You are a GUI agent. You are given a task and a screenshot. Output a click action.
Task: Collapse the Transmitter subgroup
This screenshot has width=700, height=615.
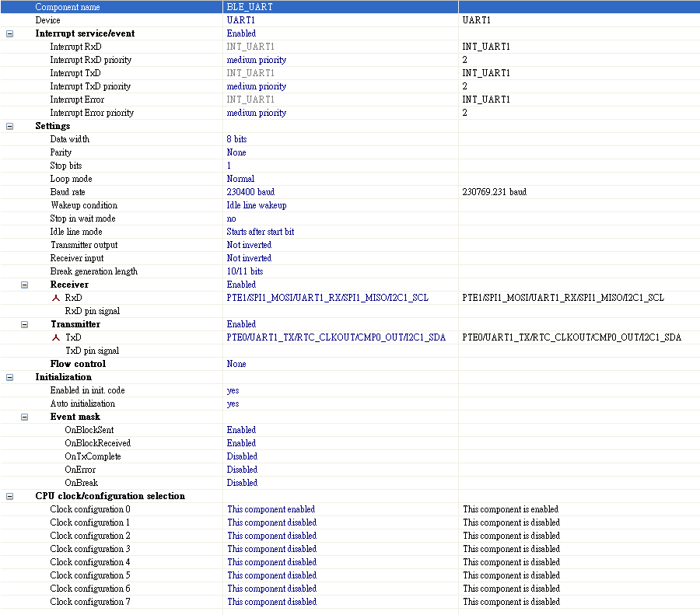(x=25, y=324)
